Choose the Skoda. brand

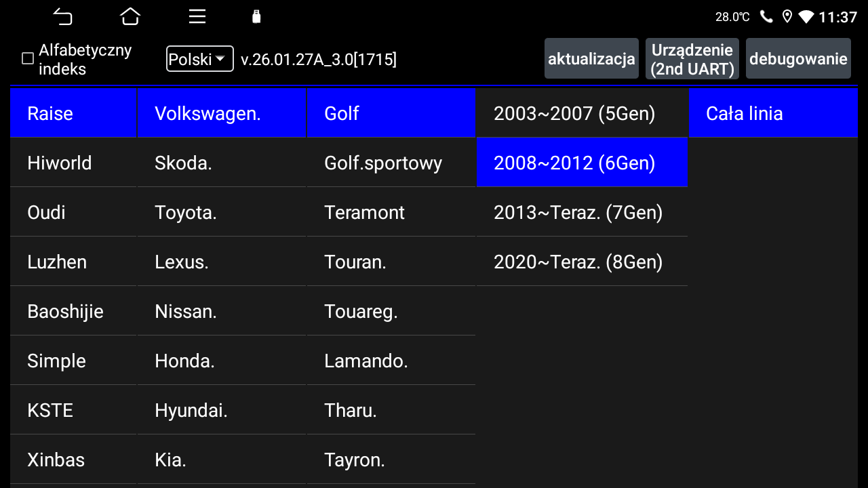[222, 163]
